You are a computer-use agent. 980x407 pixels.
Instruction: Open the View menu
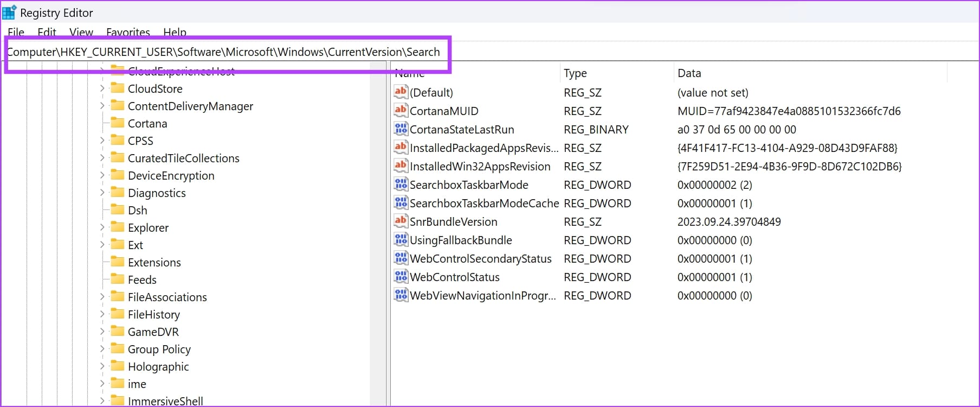(x=81, y=32)
